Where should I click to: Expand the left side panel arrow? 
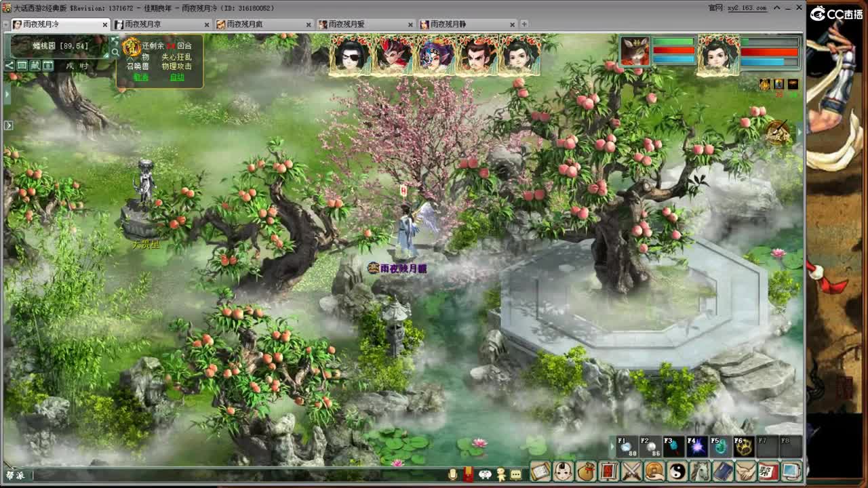click(x=8, y=125)
